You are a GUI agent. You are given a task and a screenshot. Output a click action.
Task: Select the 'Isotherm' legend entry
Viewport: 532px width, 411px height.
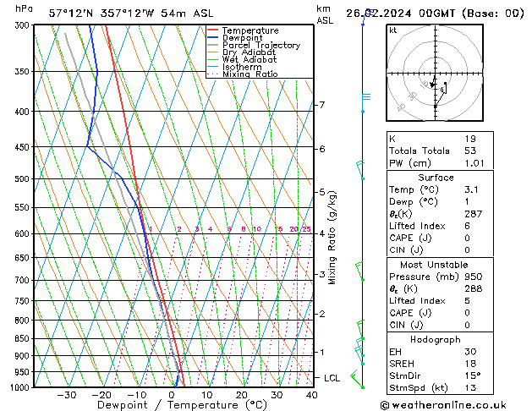[x=242, y=67]
